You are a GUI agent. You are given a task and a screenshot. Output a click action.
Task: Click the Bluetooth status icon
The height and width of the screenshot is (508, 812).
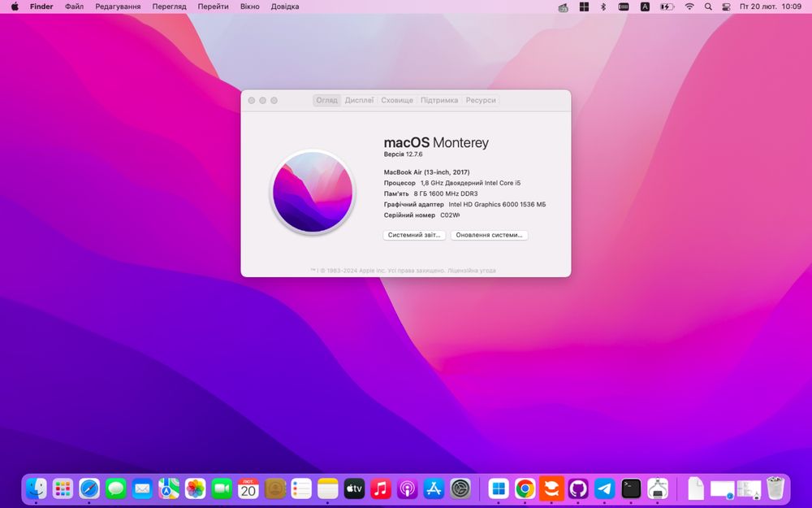click(603, 7)
